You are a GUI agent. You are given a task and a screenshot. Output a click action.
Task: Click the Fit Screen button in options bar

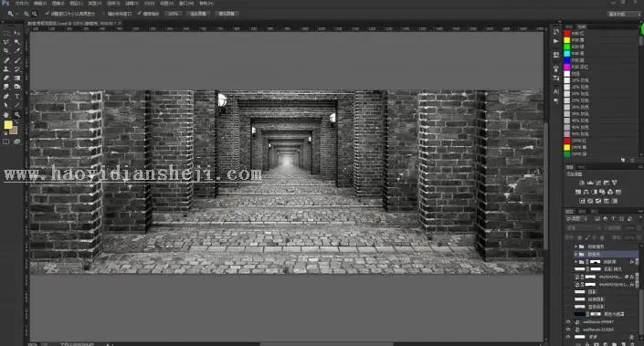click(198, 14)
